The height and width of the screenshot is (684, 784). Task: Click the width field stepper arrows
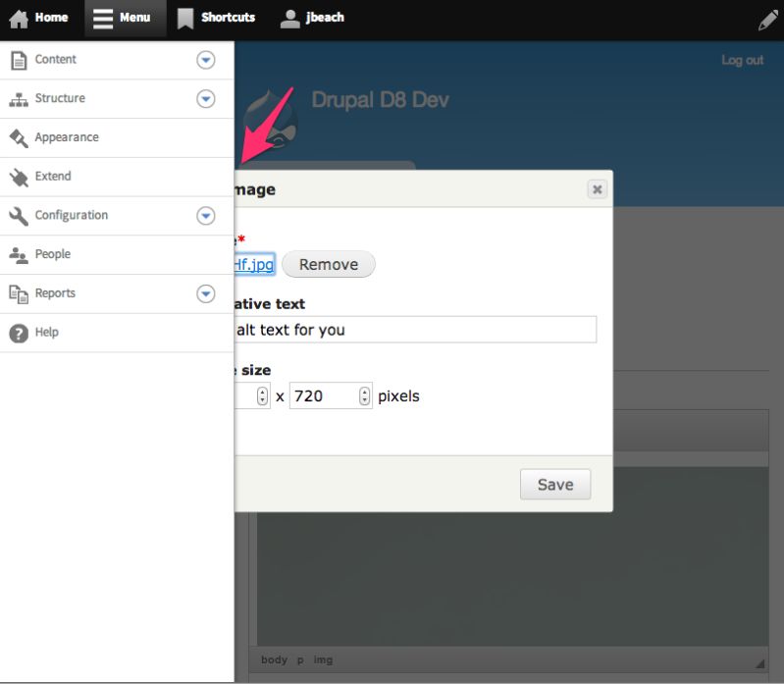[x=262, y=396]
